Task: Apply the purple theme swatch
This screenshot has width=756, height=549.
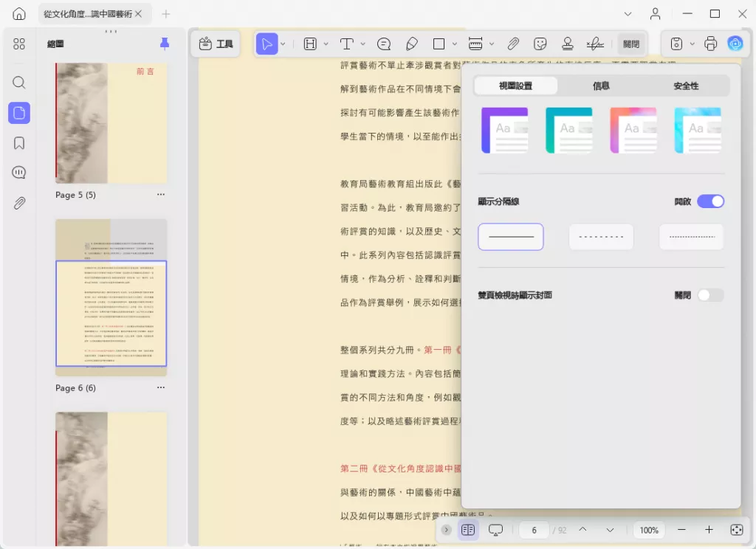Action: click(x=505, y=131)
